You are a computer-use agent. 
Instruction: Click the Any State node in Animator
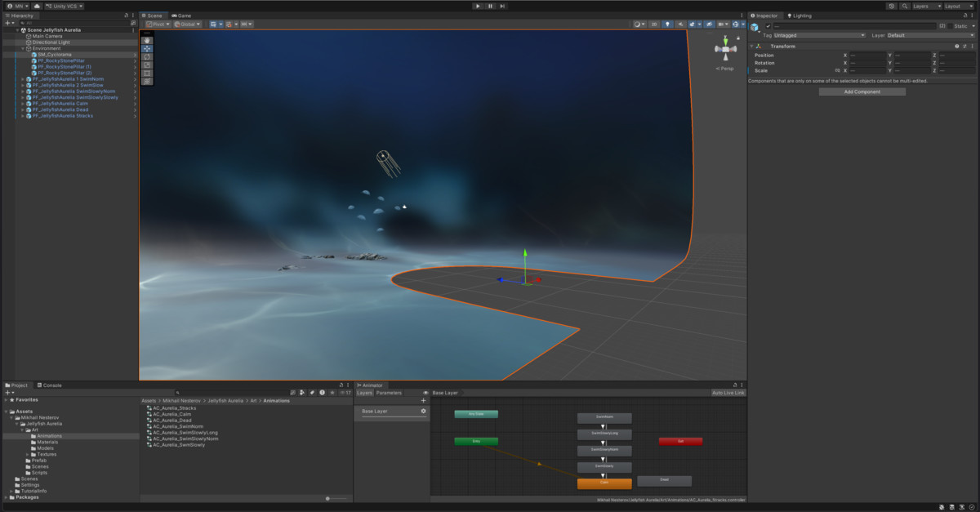click(476, 414)
